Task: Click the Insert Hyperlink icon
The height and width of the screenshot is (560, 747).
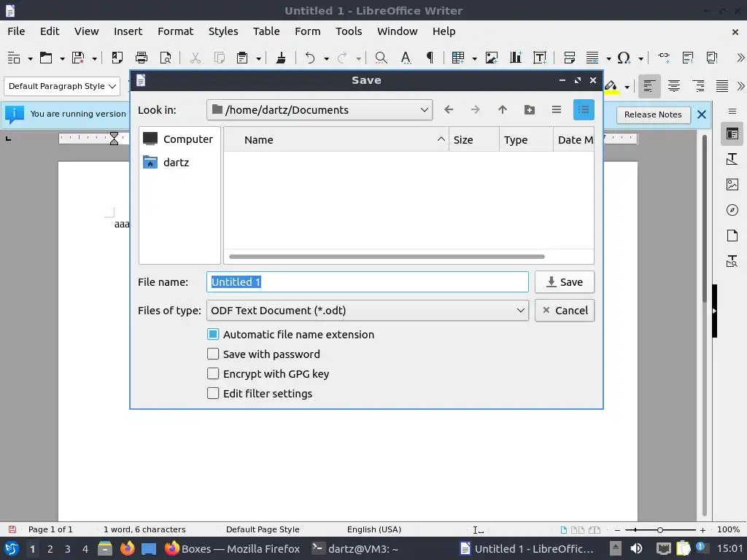Action: [664, 58]
